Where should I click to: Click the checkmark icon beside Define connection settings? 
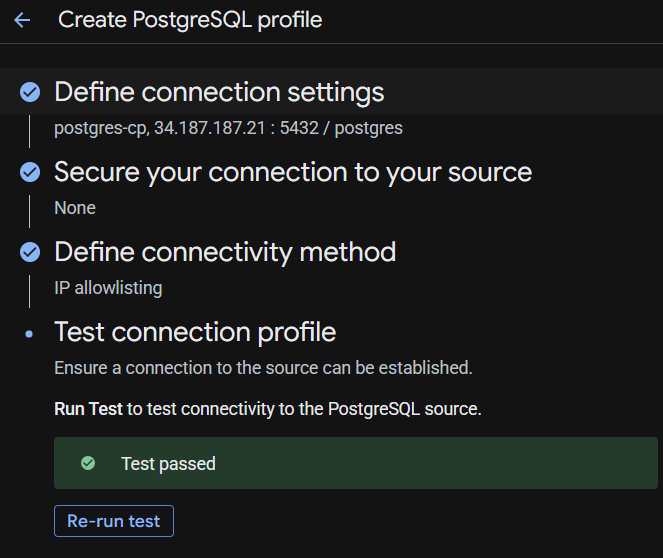[x=30, y=92]
